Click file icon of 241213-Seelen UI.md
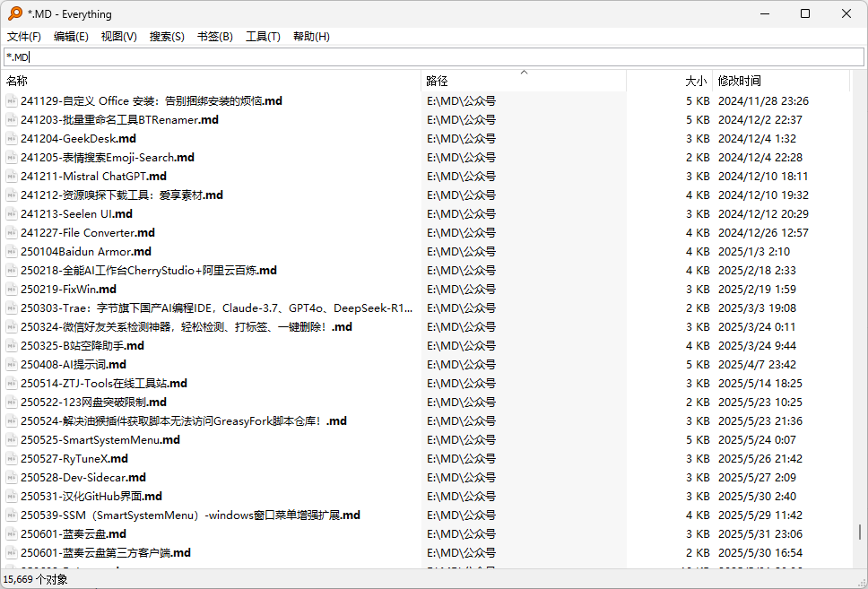868x589 pixels. 11,213
